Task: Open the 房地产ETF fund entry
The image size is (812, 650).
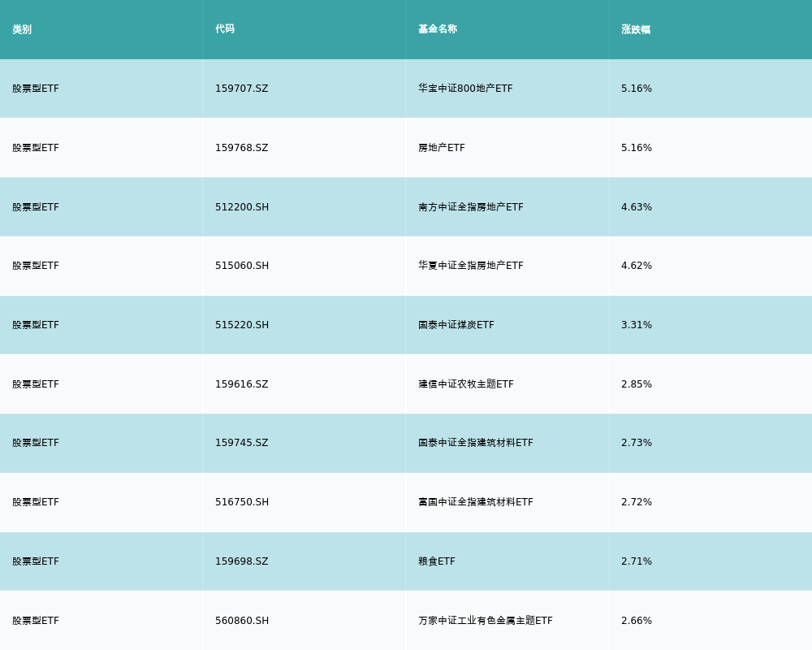Action: 442,148
